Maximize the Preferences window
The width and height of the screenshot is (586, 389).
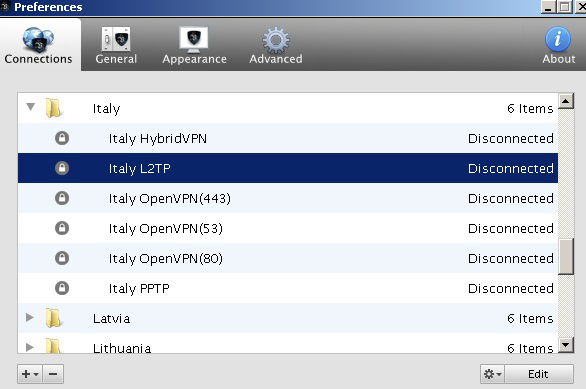click(x=565, y=7)
